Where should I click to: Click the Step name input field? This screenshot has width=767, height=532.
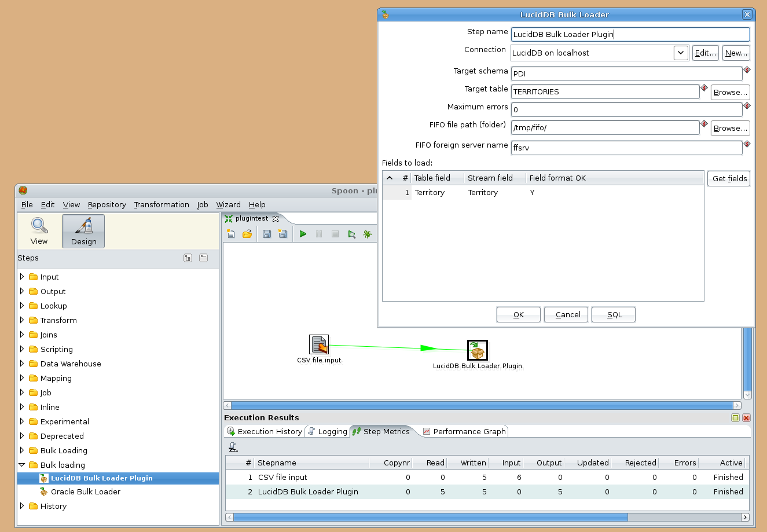[x=630, y=34]
